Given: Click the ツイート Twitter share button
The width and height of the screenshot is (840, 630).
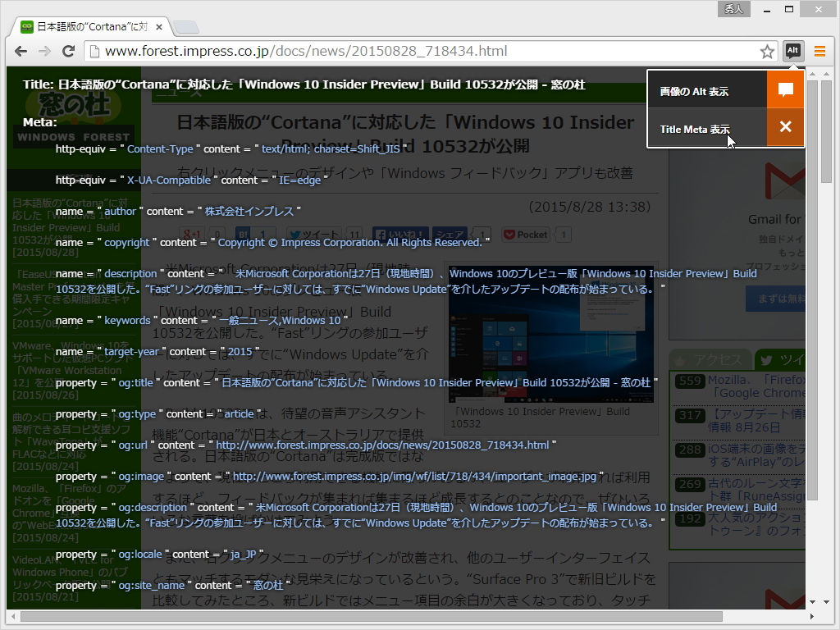Looking at the screenshot, I should [316, 235].
